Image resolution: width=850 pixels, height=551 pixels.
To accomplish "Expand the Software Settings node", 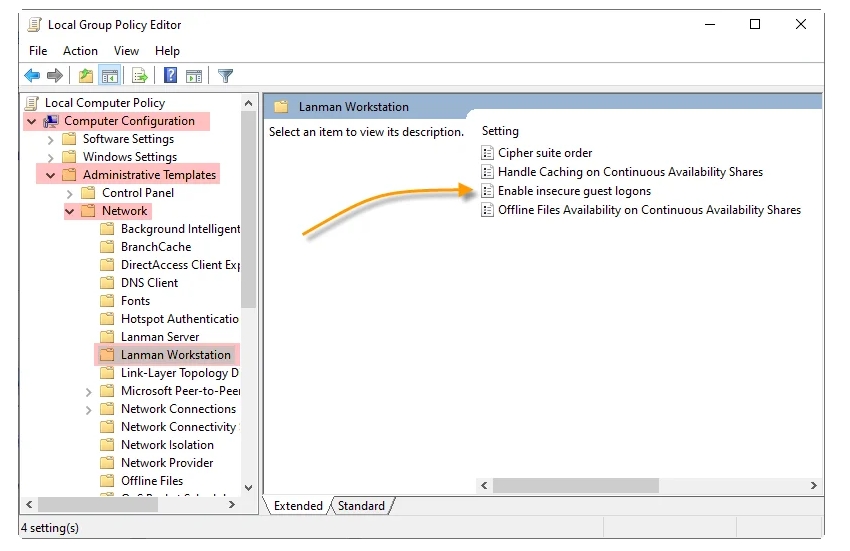I will [51, 139].
